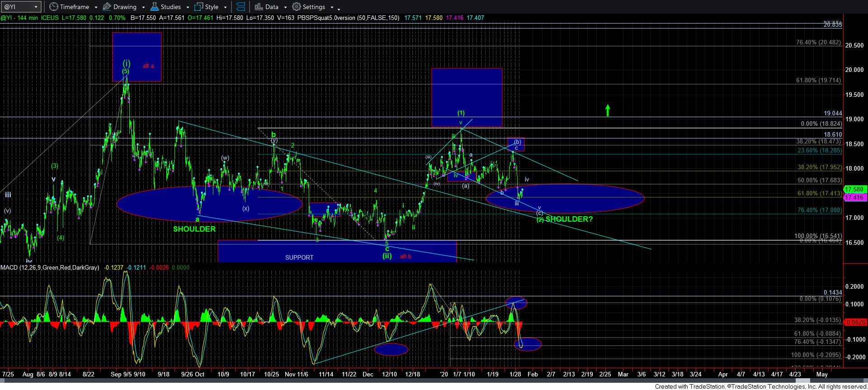Click the 'Sep' date axis label
Viewport: 868px width, 390px height.
[x=116, y=374]
